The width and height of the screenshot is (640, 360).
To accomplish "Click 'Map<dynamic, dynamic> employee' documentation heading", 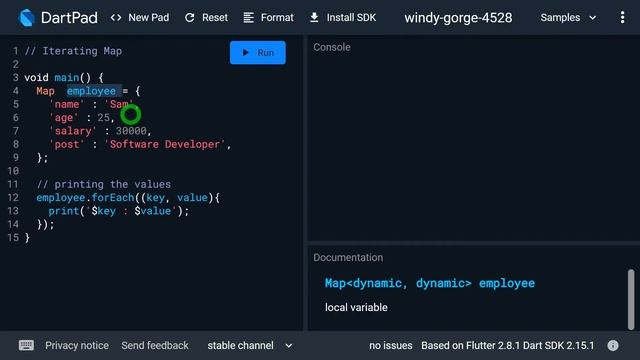I will click(430, 283).
